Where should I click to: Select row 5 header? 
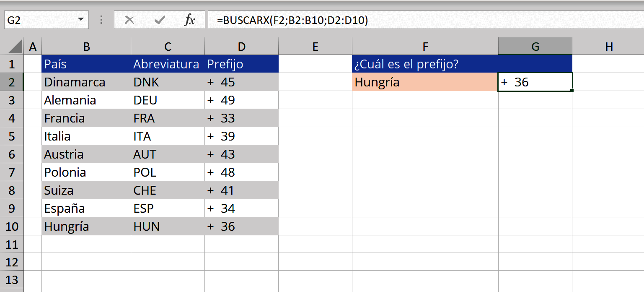coord(12,136)
